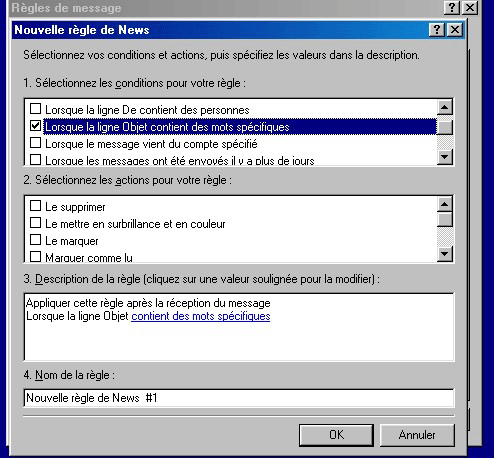Click the actions list scrollbar thumb
The width and height of the screenshot is (494, 458).
tap(444, 219)
